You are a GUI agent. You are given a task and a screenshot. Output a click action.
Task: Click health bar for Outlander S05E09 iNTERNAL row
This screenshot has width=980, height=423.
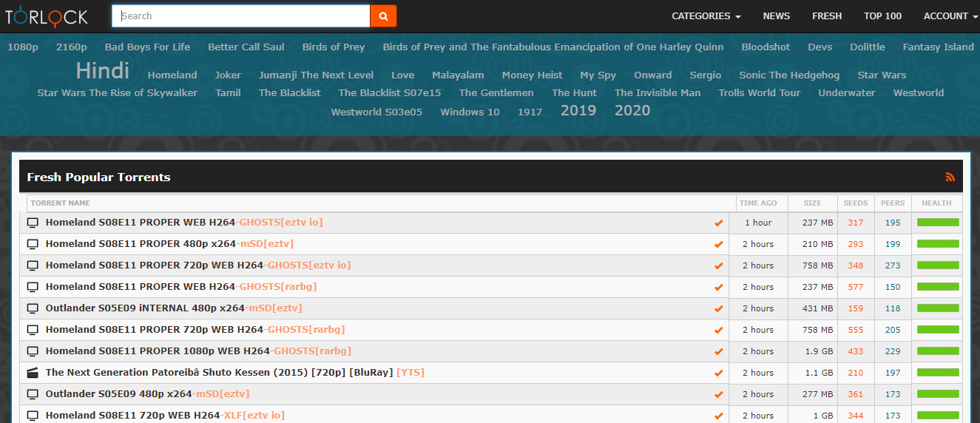[938, 308]
